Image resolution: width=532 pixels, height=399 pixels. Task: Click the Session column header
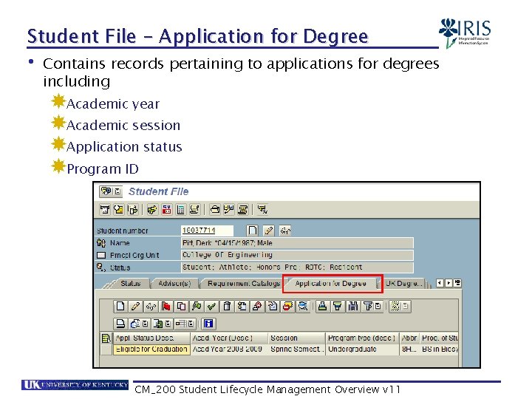point(296,338)
